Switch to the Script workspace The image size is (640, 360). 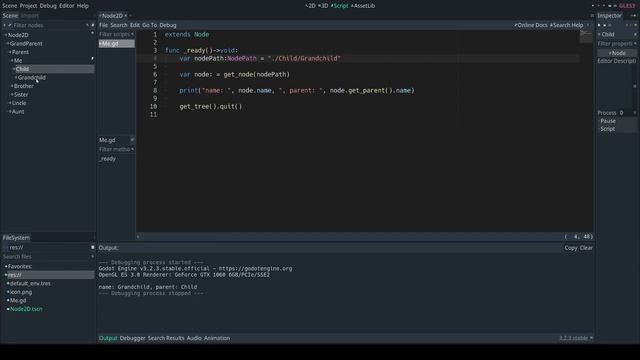[x=340, y=6]
